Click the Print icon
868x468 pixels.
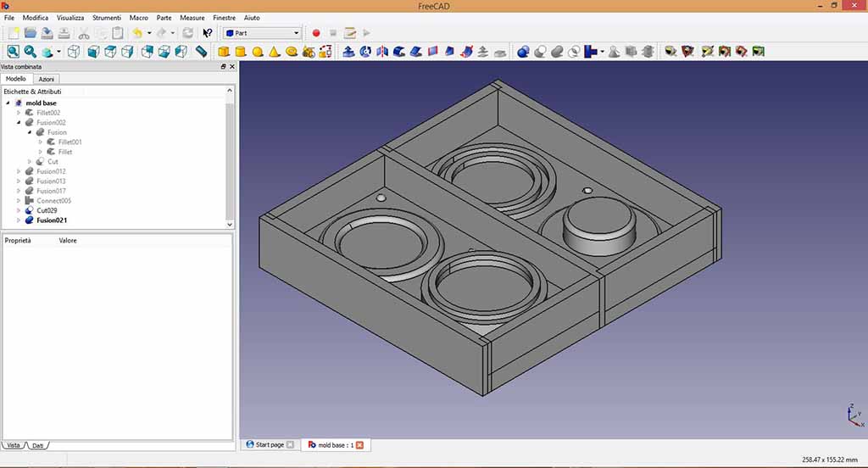[x=64, y=33]
